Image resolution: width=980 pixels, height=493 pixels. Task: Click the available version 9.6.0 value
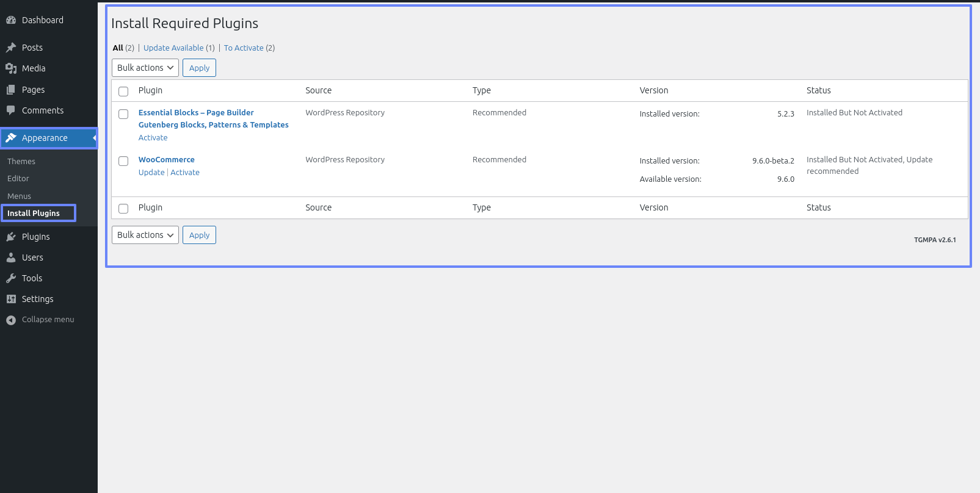coord(786,179)
